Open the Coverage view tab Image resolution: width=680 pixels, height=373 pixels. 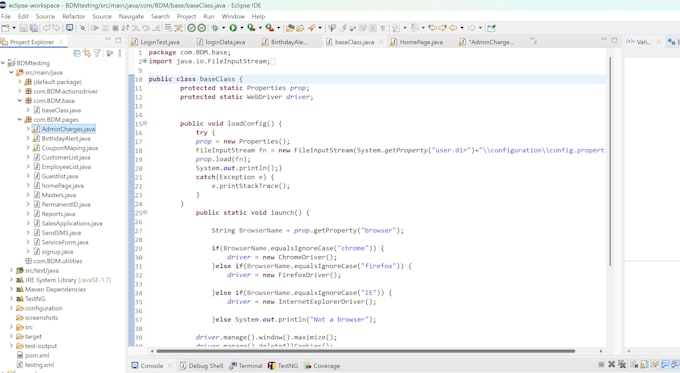(322, 366)
